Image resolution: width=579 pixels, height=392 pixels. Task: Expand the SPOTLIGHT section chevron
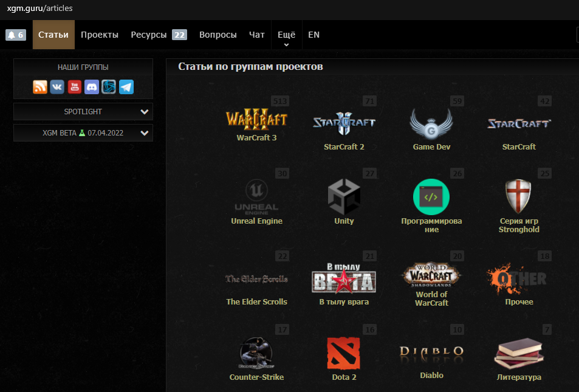[x=145, y=112]
